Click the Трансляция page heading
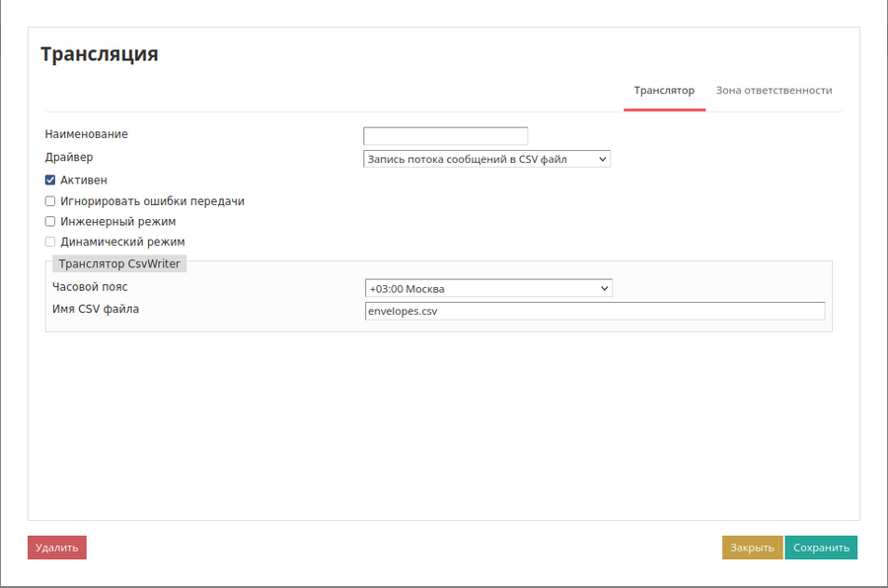This screenshot has width=888, height=588. coord(99,54)
